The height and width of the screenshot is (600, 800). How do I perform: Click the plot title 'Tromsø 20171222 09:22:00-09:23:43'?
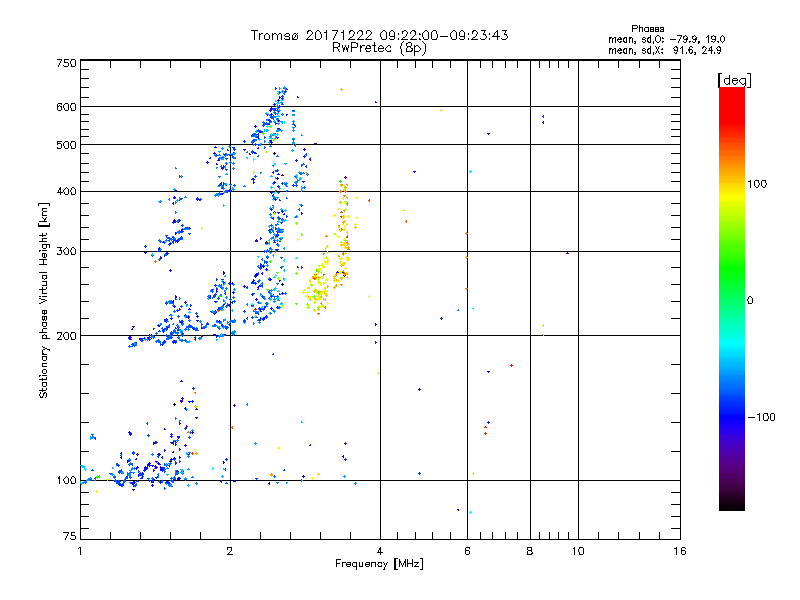pos(379,35)
